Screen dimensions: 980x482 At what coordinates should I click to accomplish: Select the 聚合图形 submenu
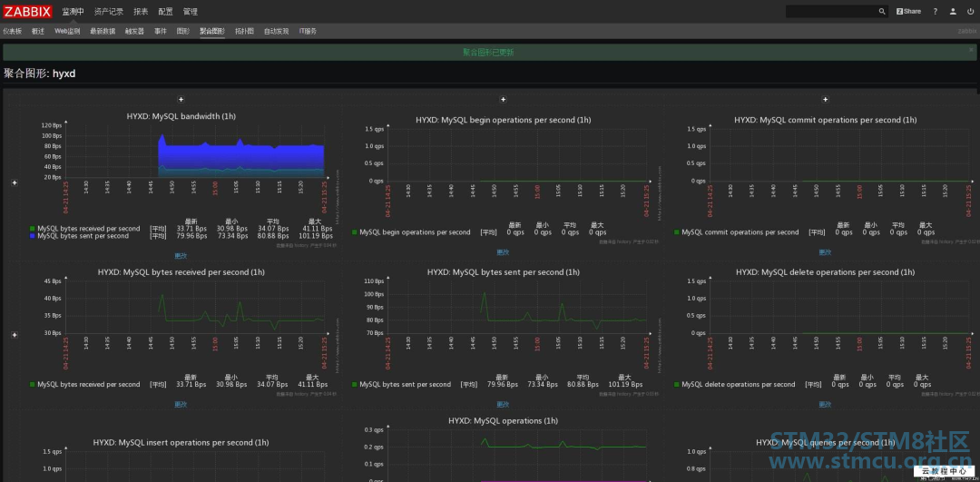[x=212, y=31]
